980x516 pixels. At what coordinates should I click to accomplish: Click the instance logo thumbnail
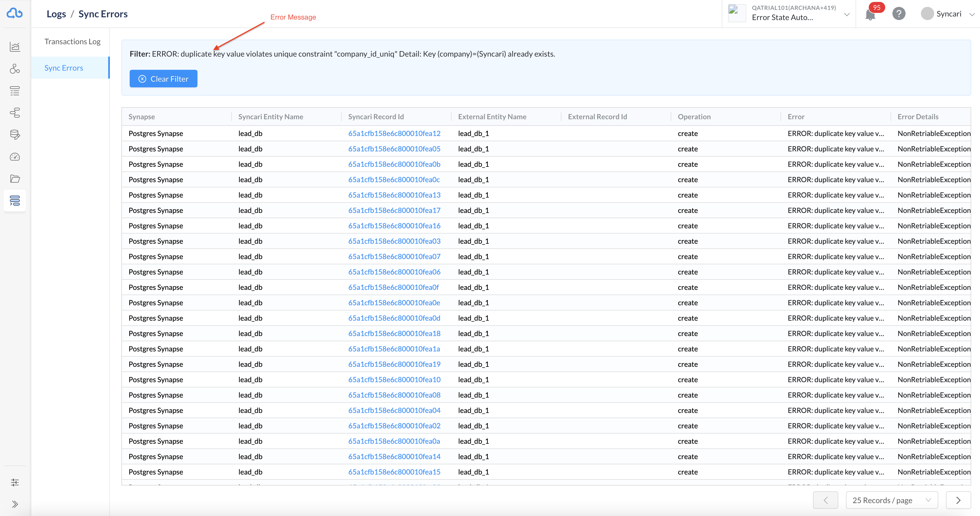click(x=737, y=13)
